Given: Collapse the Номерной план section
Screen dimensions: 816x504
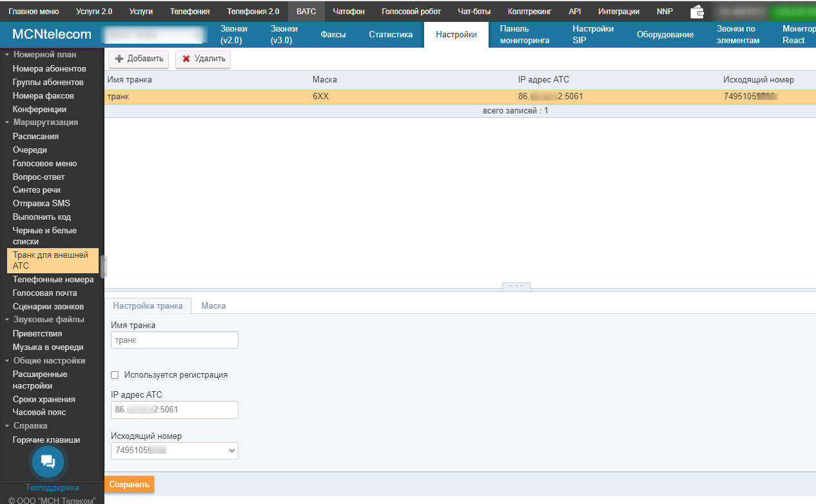Looking at the screenshot, I should tap(7, 55).
